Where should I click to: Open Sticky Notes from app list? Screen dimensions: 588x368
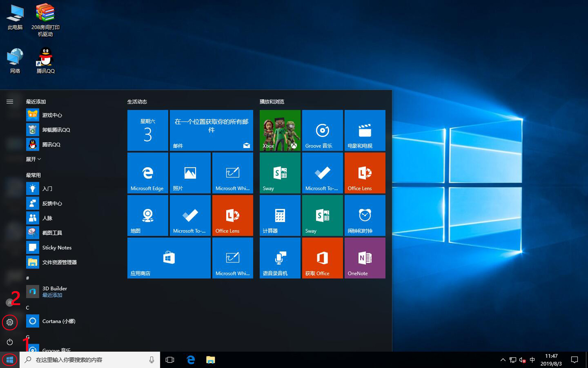pos(56,248)
